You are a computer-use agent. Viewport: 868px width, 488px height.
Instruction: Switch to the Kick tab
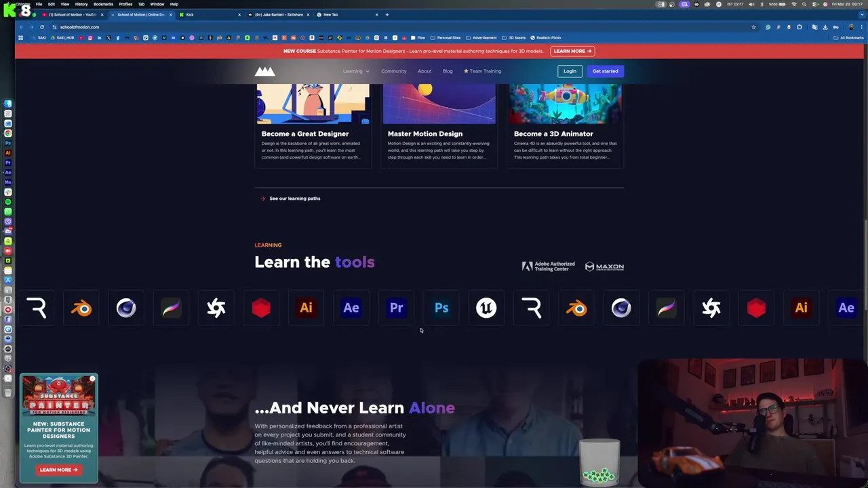210,14
